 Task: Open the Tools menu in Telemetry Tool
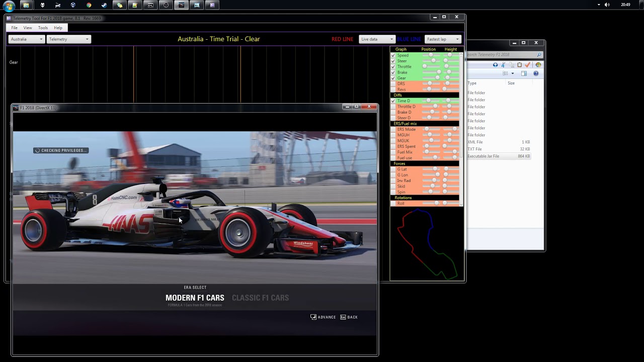click(x=43, y=28)
